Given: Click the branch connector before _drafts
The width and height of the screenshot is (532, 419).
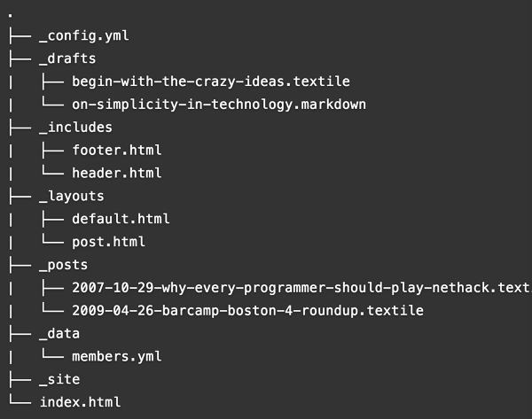Looking at the screenshot, I should click(20, 58).
